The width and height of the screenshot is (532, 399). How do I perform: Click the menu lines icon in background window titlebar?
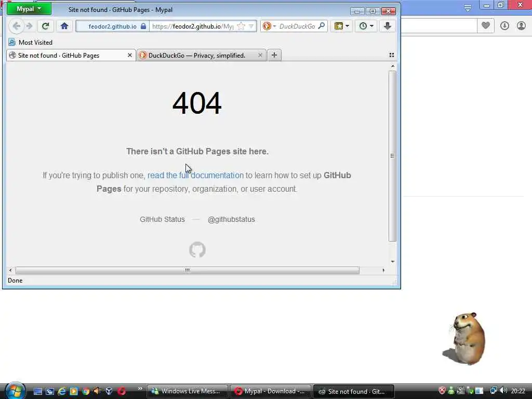468,8
